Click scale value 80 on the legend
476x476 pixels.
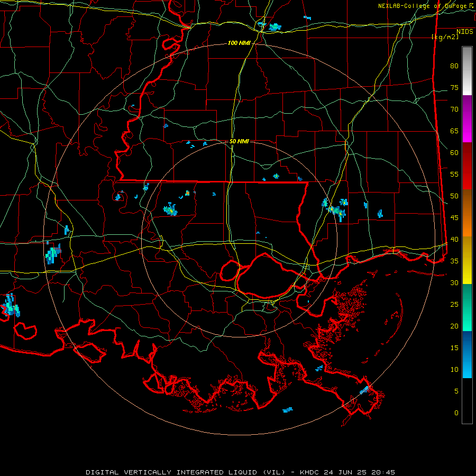[454, 66]
